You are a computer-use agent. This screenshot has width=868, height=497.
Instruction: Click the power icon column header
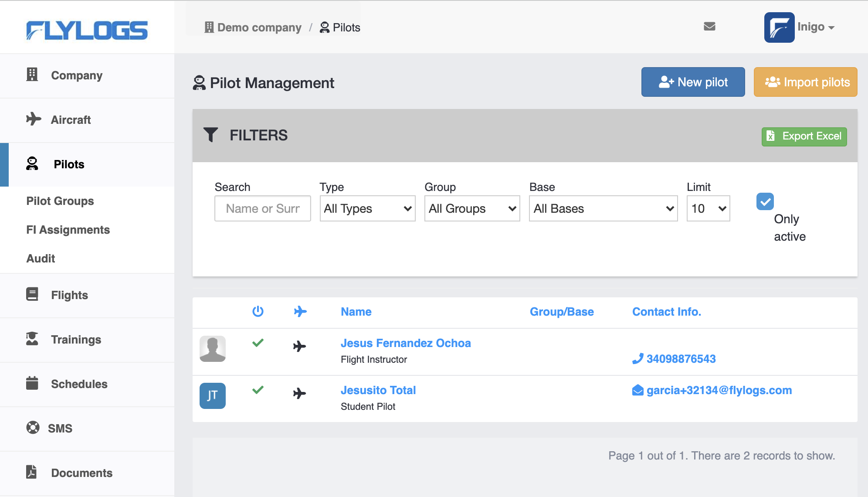tap(258, 311)
